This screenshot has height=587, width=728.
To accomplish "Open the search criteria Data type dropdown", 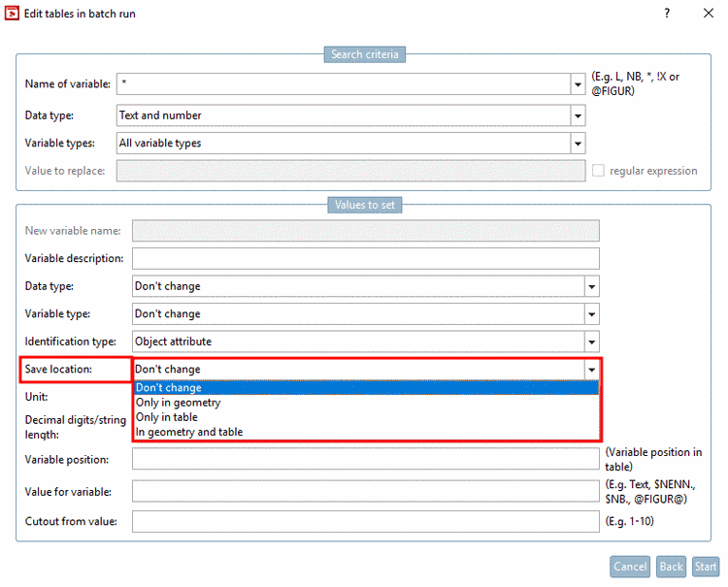I will (x=578, y=115).
